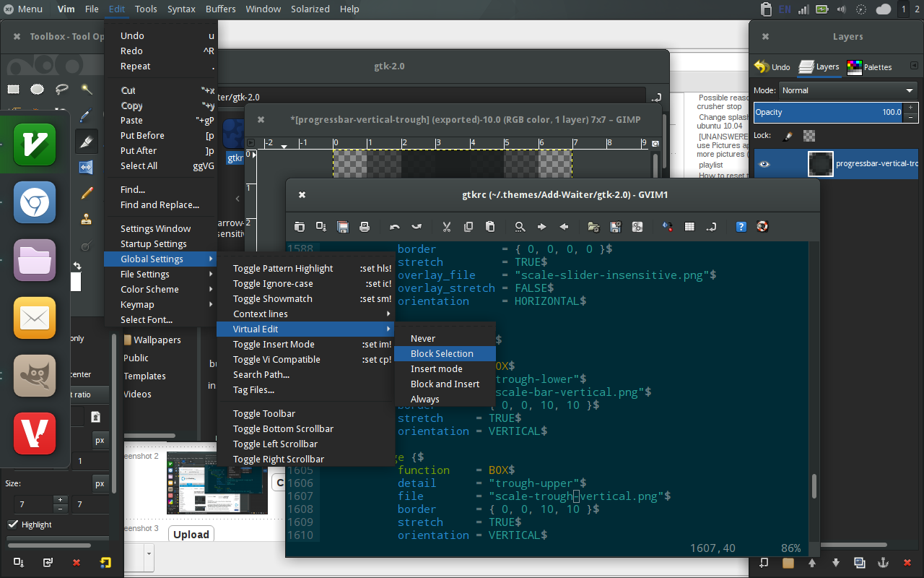Image resolution: width=924 pixels, height=578 pixels.
Task: Select the Pencil tool in GIMP Toolbox
Action: point(87,193)
